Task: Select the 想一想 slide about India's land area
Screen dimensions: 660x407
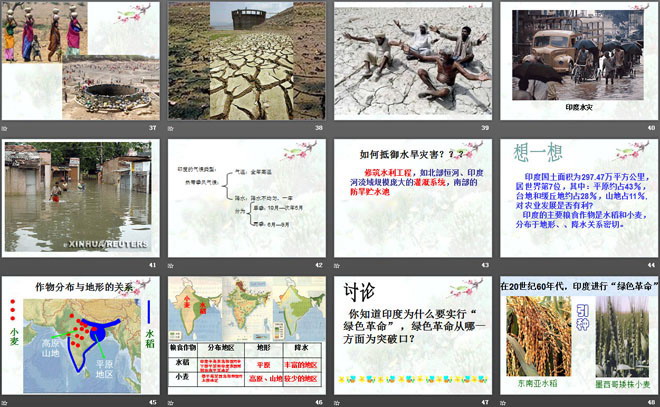Action: 577,198
